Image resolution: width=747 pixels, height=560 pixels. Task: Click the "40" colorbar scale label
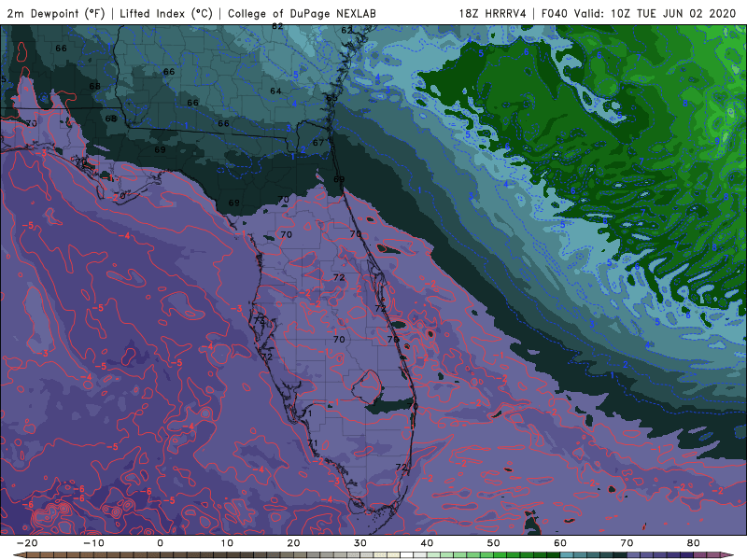pos(427,543)
